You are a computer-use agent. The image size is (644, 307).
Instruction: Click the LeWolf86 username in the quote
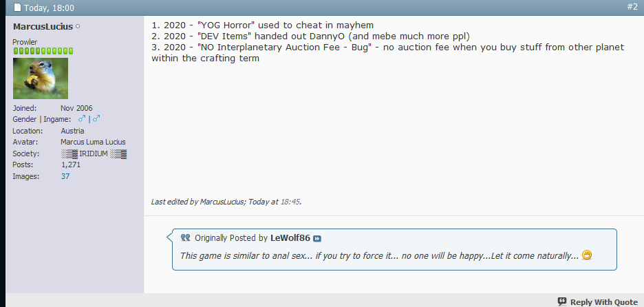(x=290, y=238)
